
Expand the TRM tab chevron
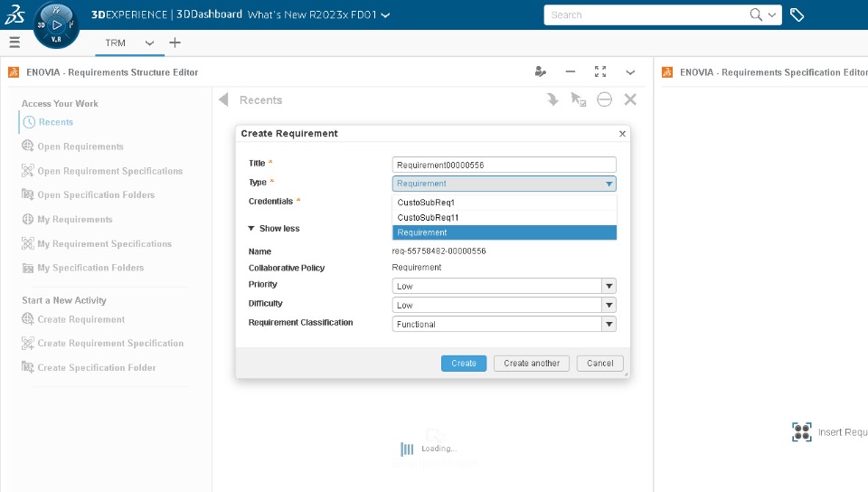pyautogui.click(x=149, y=43)
